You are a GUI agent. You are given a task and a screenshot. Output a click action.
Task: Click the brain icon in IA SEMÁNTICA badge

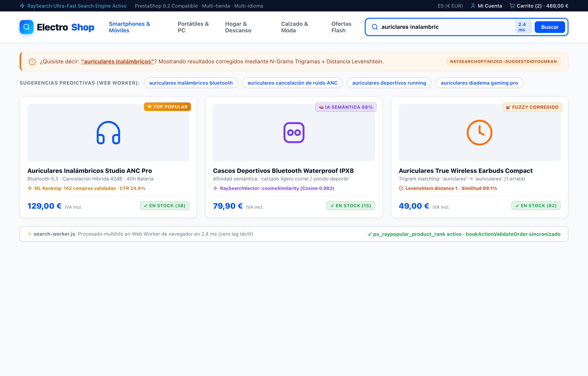321,107
